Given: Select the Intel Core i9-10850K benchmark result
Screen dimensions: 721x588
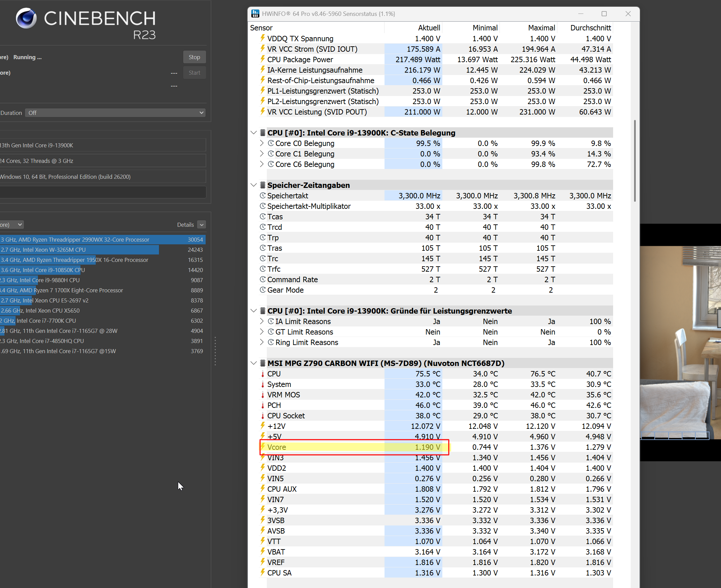Looking at the screenshot, I should [102, 270].
